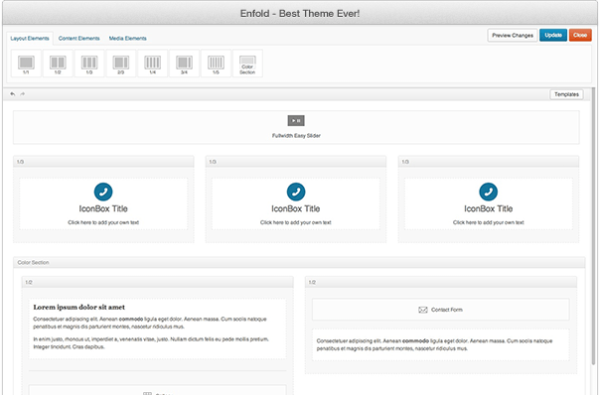The height and width of the screenshot is (395, 600).
Task: Add a 1/2 column layout element
Action: click(58, 64)
